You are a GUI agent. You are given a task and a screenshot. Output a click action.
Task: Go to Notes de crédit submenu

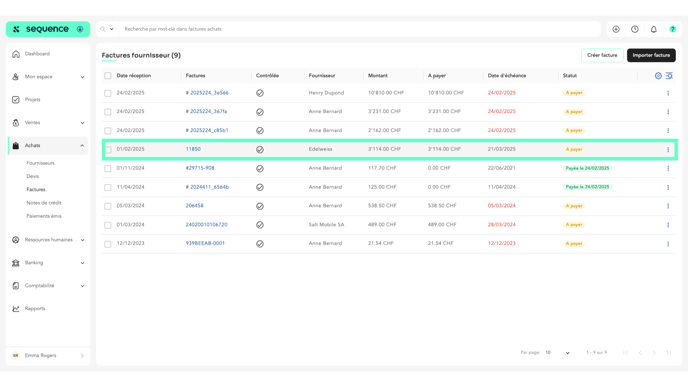(x=44, y=203)
